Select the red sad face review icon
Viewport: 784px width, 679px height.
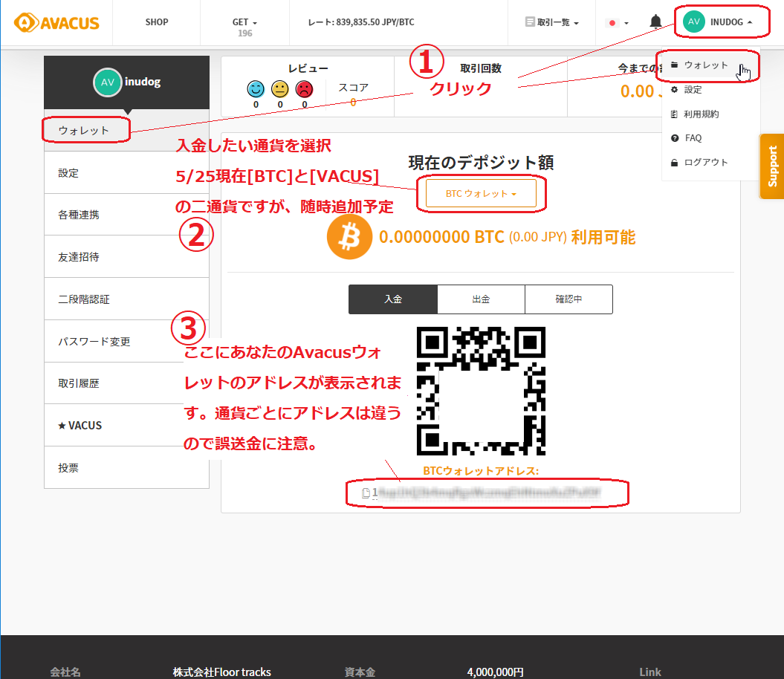tap(304, 89)
